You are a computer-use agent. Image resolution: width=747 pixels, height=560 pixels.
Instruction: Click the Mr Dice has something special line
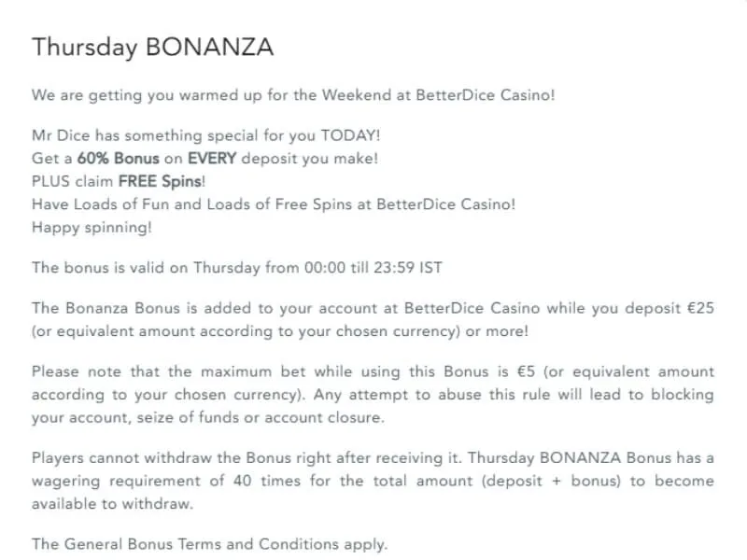pos(205,135)
